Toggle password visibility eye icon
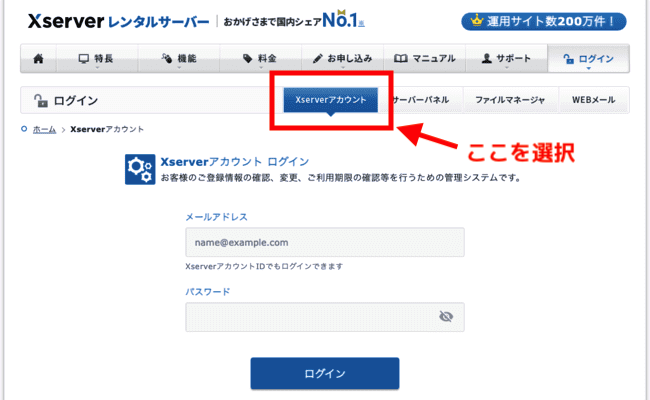The height and width of the screenshot is (400, 650). [446, 317]
